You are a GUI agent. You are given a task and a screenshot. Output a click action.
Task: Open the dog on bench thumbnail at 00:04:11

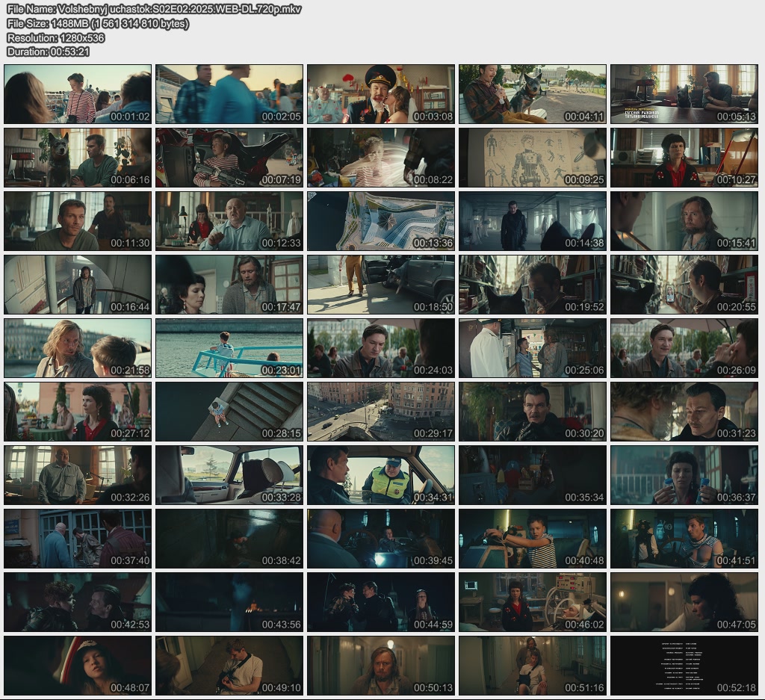point(532,94)
